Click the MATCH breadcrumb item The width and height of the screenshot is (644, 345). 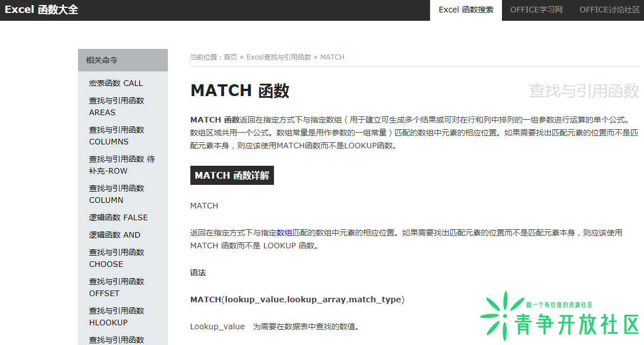tap(332, 57)
